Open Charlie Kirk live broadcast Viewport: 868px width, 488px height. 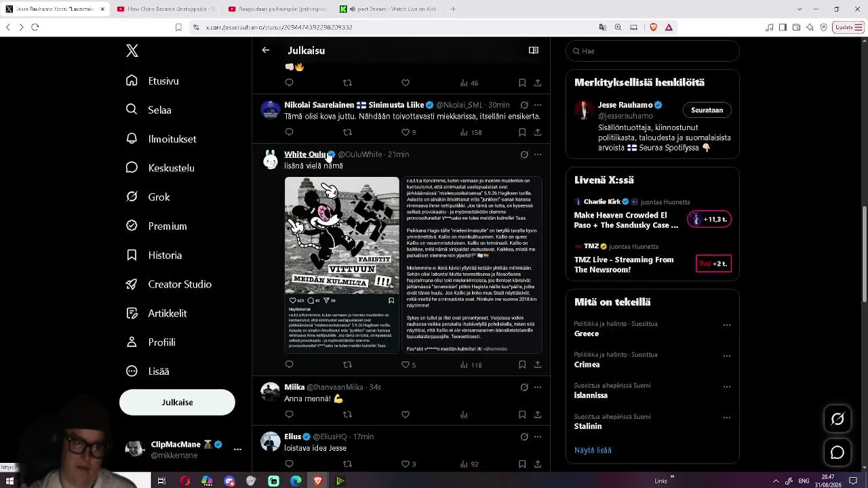coord(652,215)
